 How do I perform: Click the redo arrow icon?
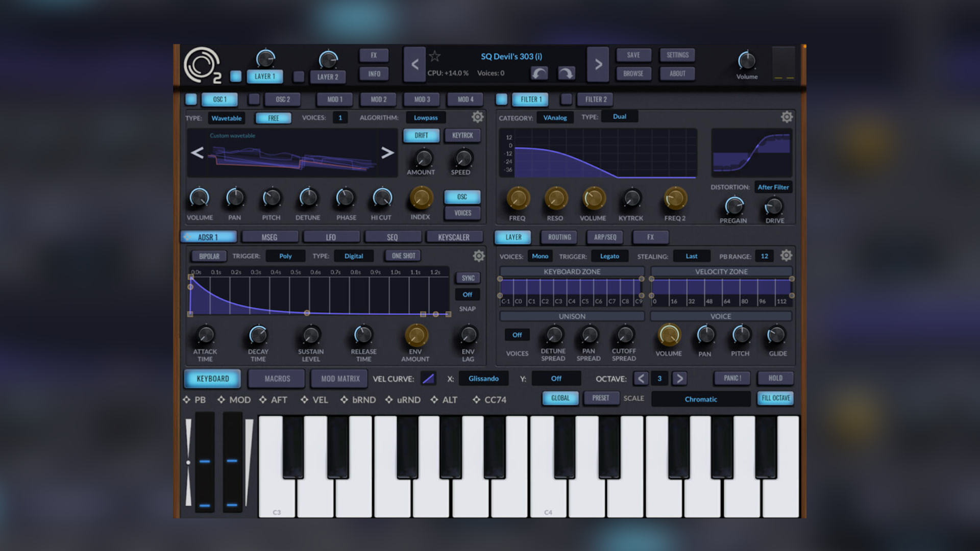click(566, 73)
